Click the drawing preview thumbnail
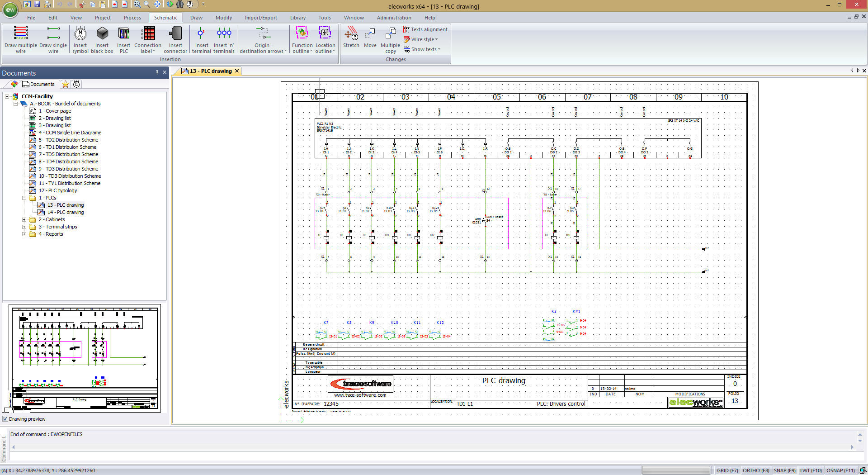 coord(85,359)
